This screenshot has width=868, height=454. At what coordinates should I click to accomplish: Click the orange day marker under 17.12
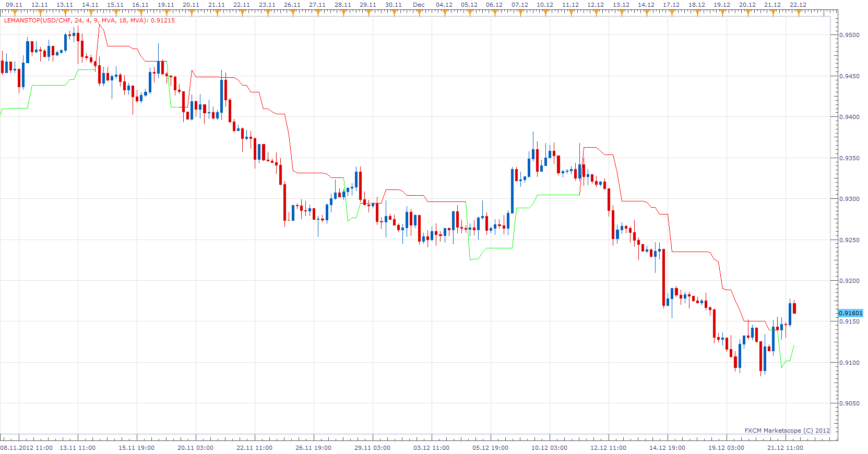(x=672, y=13)
